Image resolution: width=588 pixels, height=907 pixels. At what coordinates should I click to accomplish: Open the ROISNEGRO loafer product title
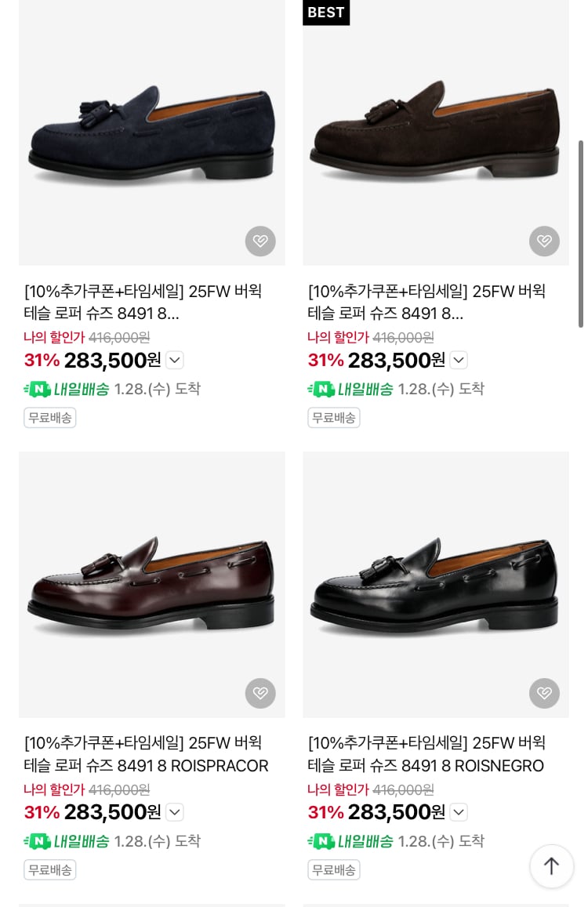pos(426,754)
